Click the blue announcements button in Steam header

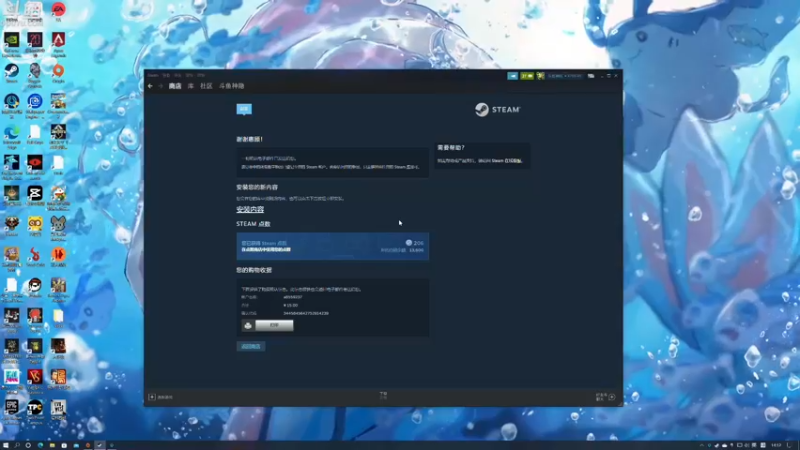(512, 76)
